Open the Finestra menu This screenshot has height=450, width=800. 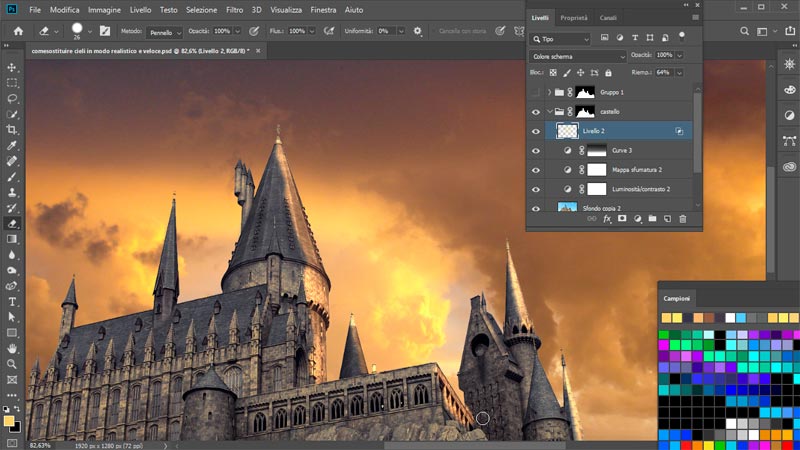point(323,10)
